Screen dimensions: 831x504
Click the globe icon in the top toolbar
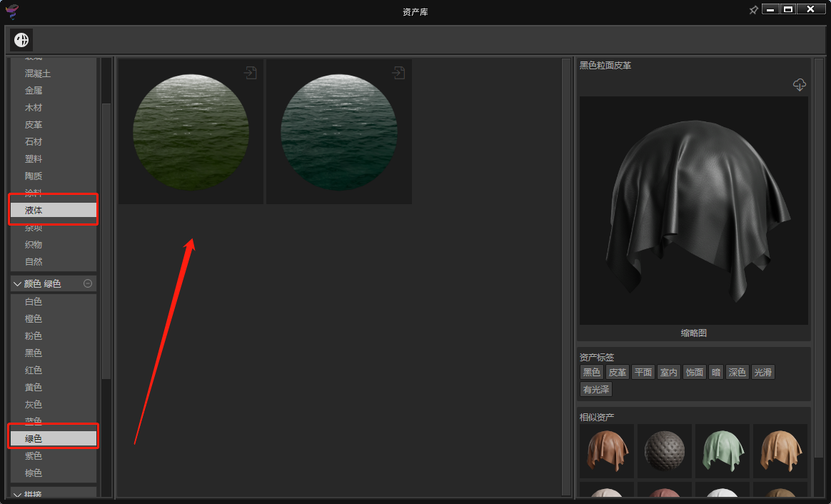[x=21, y=40]
